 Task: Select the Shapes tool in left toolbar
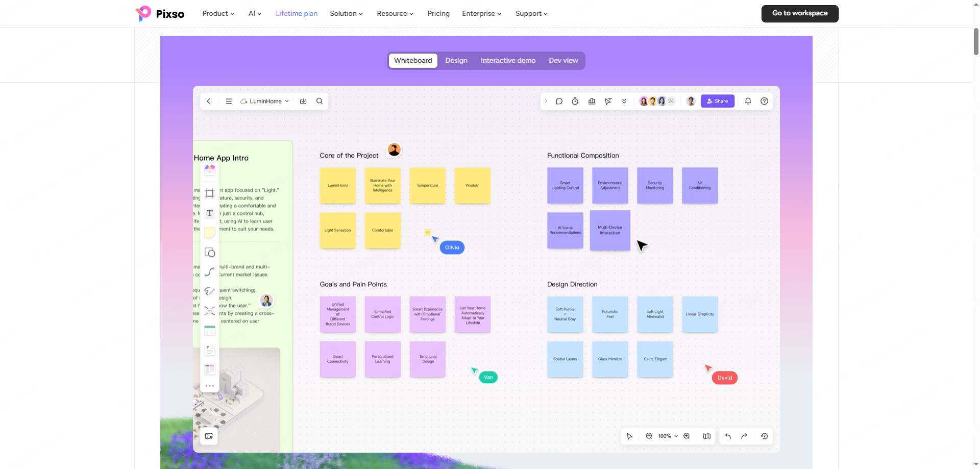210,252
